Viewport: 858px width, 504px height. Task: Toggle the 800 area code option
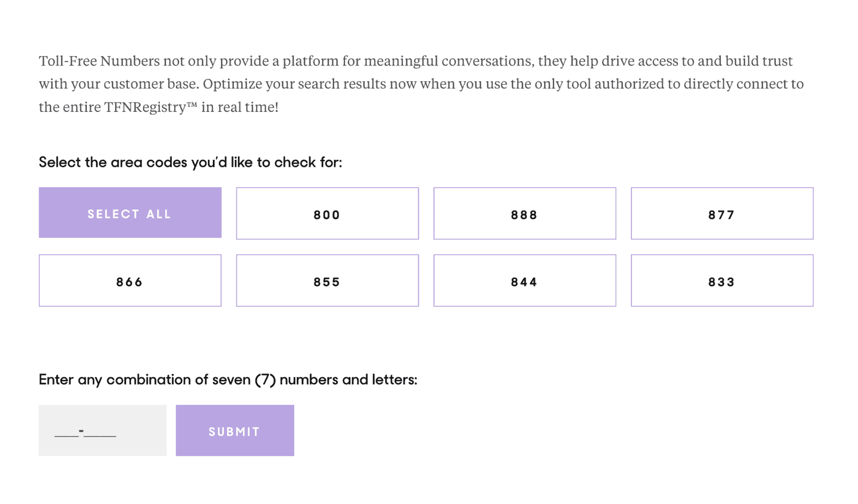coord(327,214)
